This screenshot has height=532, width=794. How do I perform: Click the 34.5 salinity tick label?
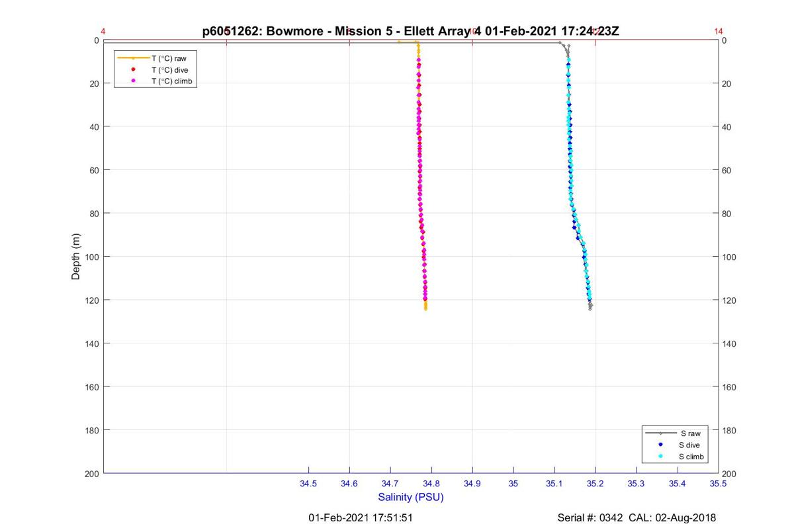pos(308,484)
